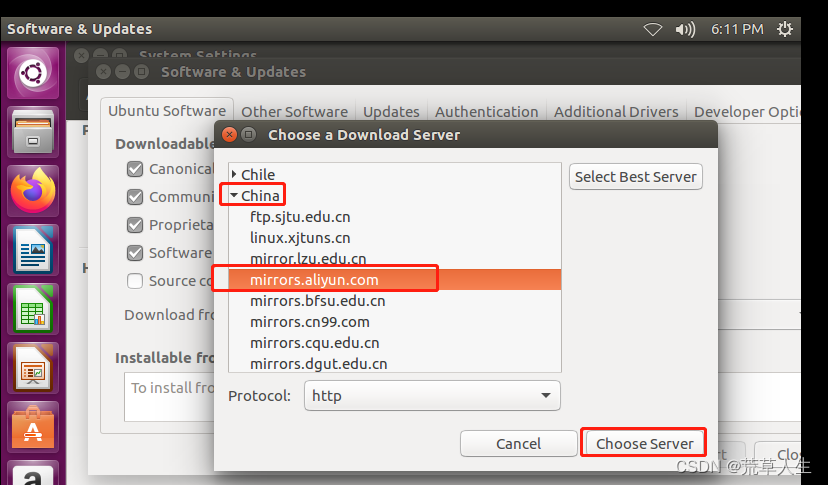Open the Developer Options tab
The image size is (828, 485).
pos(746,112)
